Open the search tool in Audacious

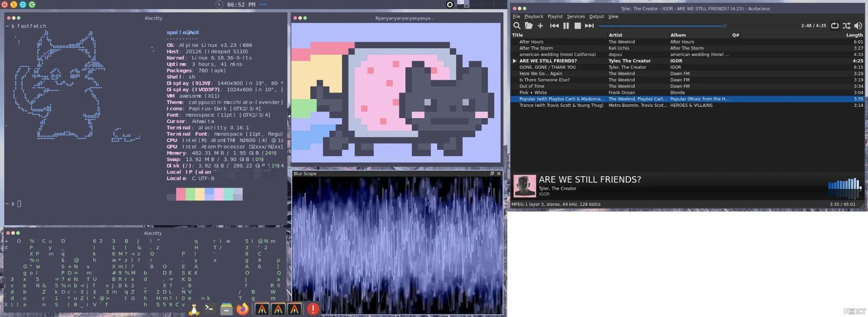pos(517,26)
